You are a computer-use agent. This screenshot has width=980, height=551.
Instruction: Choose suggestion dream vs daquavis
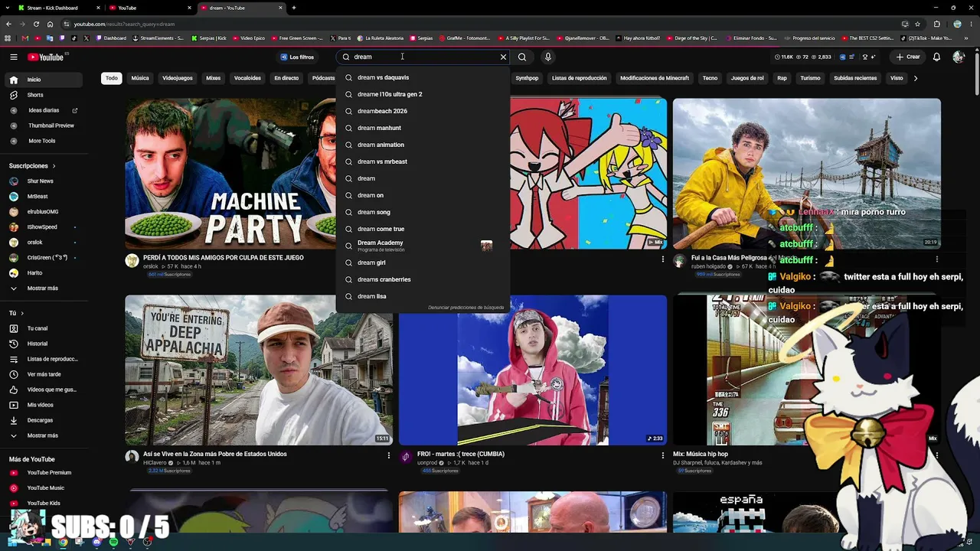423,77
